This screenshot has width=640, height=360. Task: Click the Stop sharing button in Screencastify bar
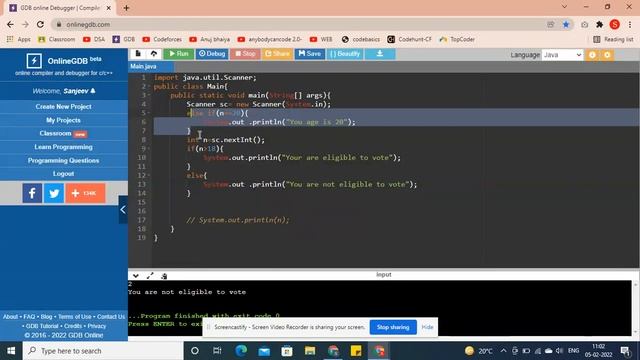(x=393, y=327)
